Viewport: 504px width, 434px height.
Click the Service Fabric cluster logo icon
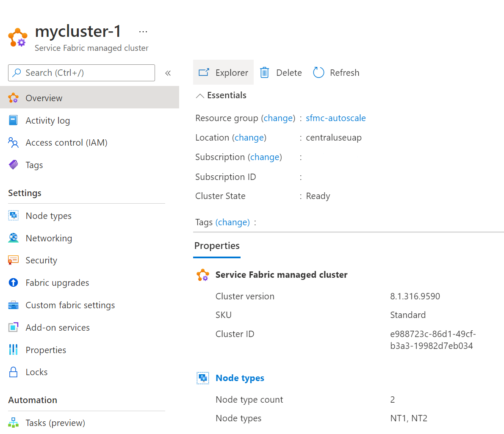pos(18,38)
